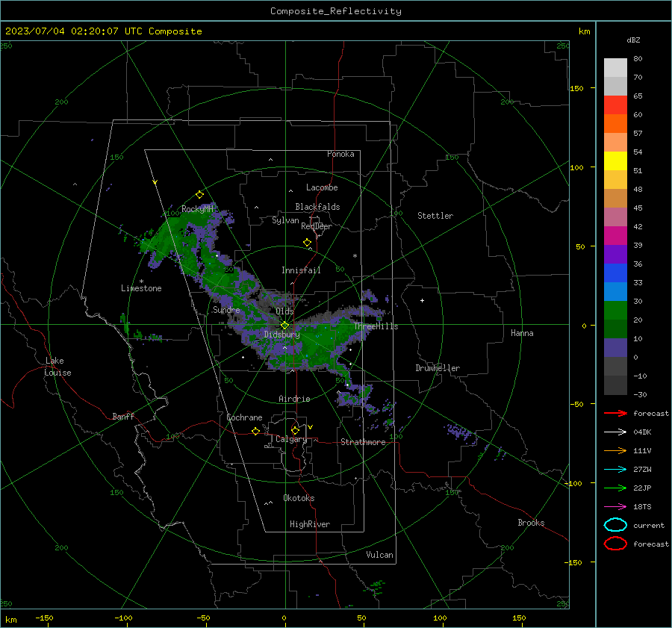
Task: Click the red forecast arrow legend icon
Action: (615, 413)
